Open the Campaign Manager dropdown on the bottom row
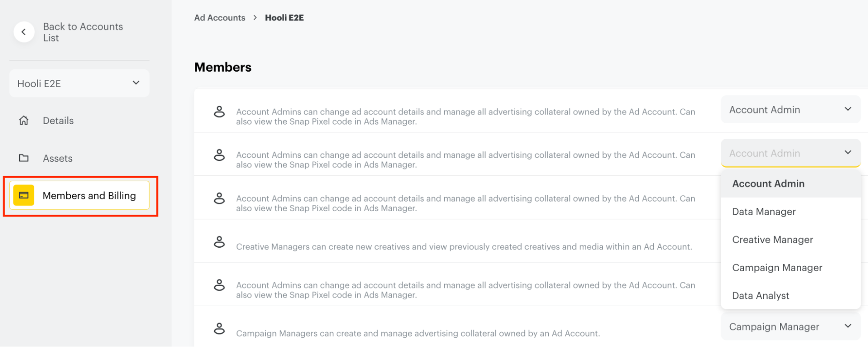This screenshot has width=868, height=347. 790,327
